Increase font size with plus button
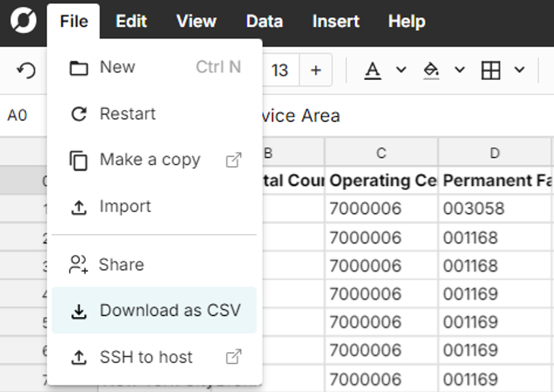The height and width of the screenshot is (392, 554). tap(316, 70)
